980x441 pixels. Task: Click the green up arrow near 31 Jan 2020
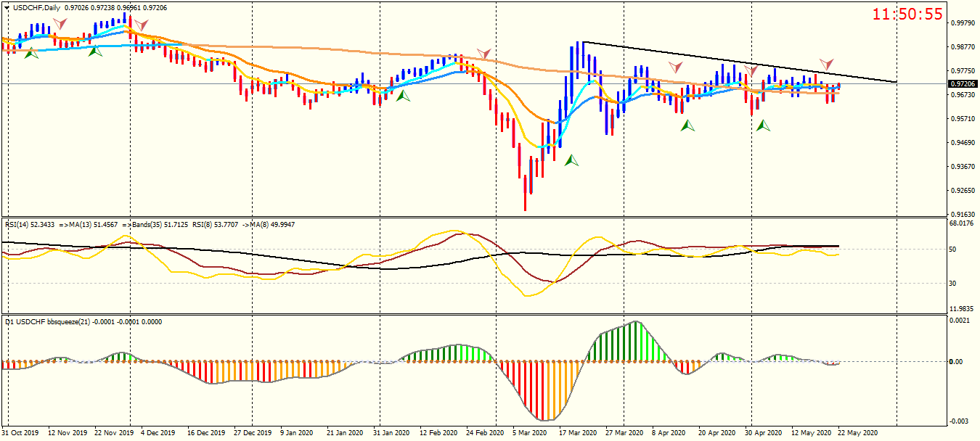tap(403, 95)
